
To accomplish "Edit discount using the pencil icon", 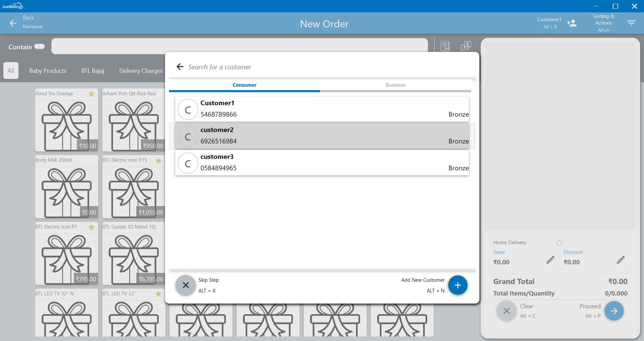I will click(621, 260).
